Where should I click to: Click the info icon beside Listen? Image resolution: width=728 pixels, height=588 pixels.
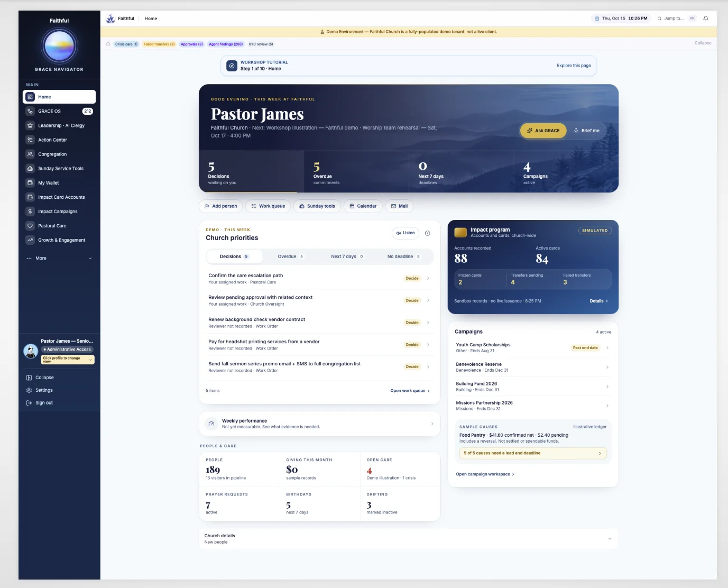pos(427,233)
